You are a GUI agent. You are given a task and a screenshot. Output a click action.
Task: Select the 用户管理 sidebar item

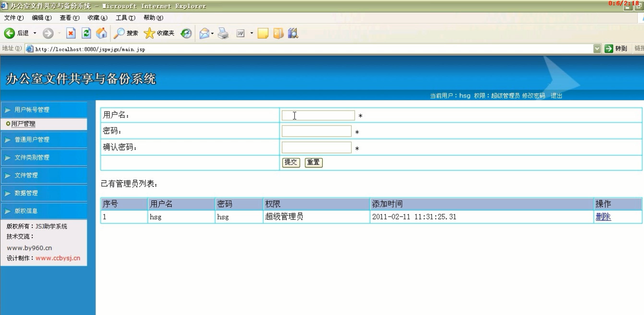click(23, 124)
